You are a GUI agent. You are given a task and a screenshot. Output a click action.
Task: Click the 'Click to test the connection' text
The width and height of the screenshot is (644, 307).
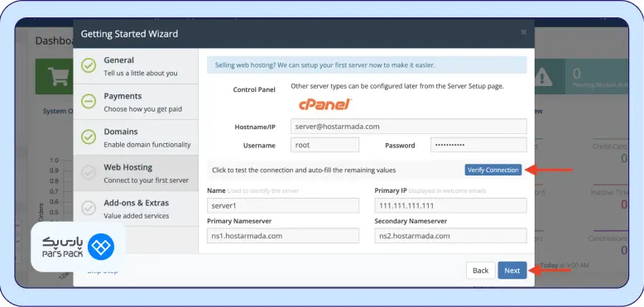(304, 170)
